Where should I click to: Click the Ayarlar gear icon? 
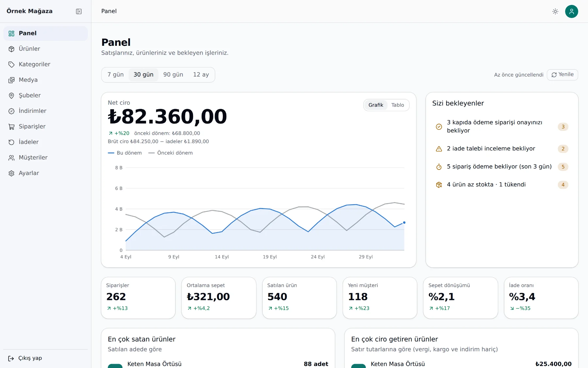(11, 173)
